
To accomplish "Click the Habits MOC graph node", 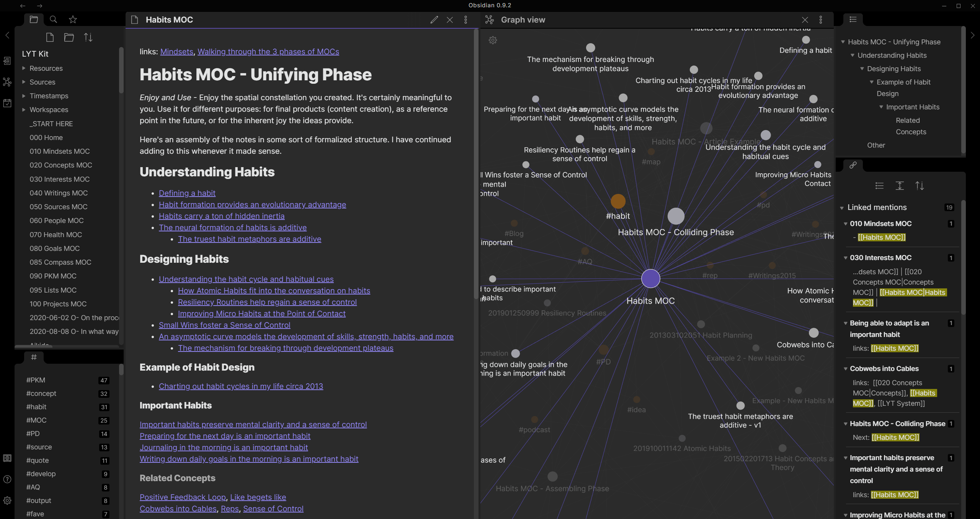I will tap(650, 278).
